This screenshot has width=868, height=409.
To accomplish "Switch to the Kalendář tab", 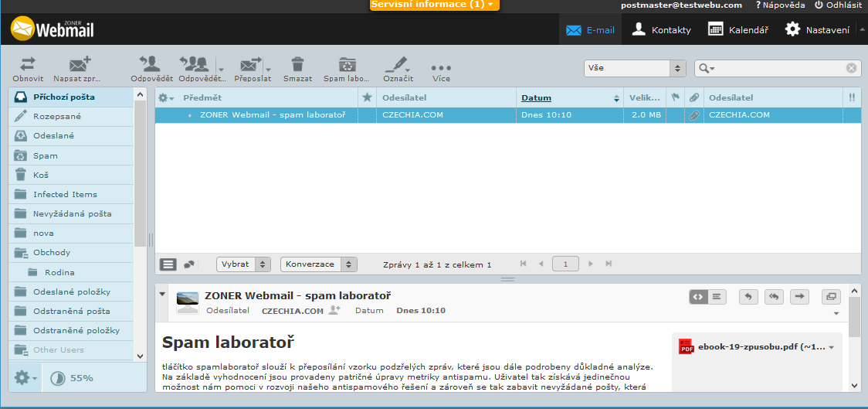I will coord(737,30).
